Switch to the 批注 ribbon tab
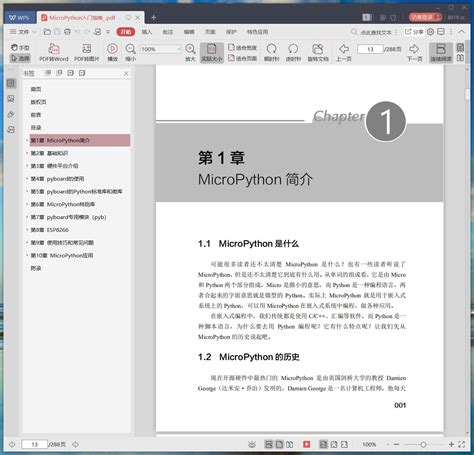 point(168,32)
